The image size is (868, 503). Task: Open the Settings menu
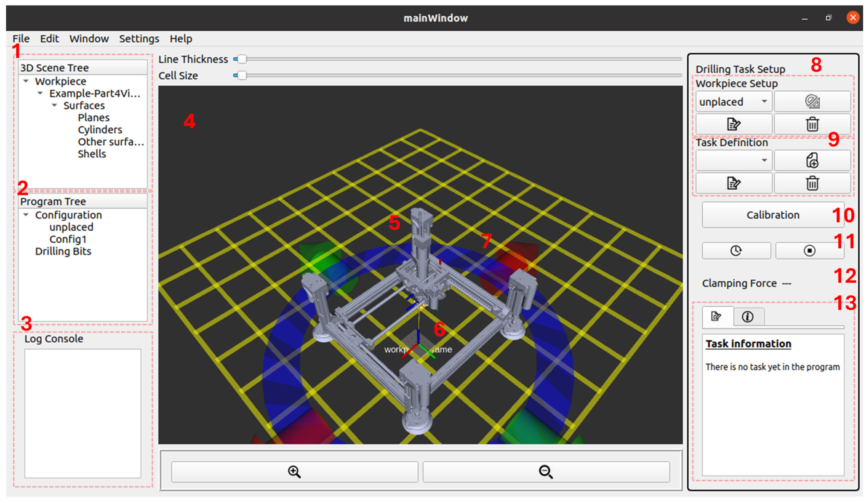point(139,39)
